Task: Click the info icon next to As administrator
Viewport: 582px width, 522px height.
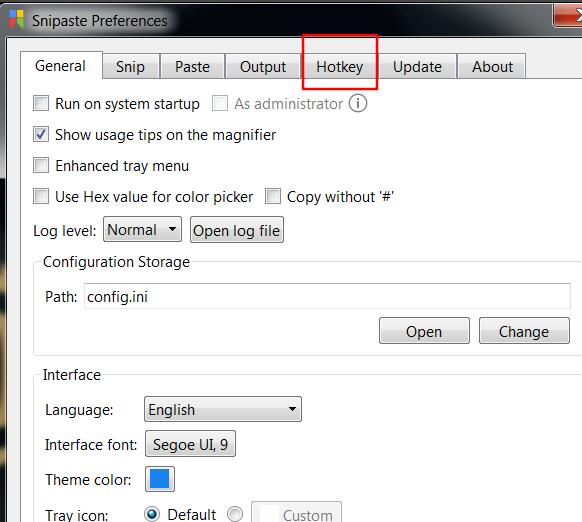Action: [358, 103]
